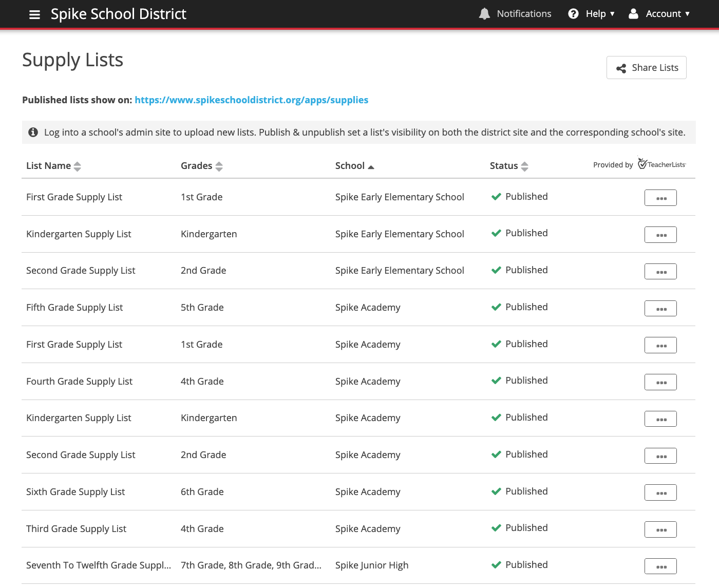Click the green Published checkmark on First Grade row
The width and height of the screenshot is (719, 588).
[x=496, y=196]
